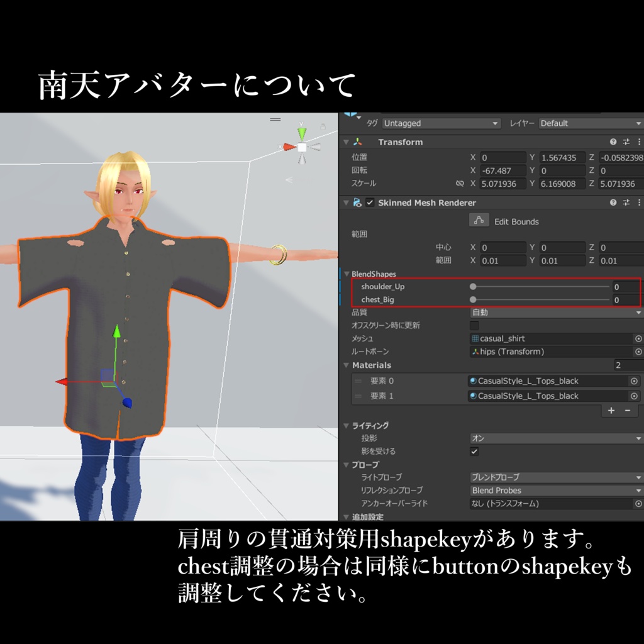Click the scene view panel drag handle
Image resolution: width=644 pixels, height=644 pixels.
(x=275, y=119)
